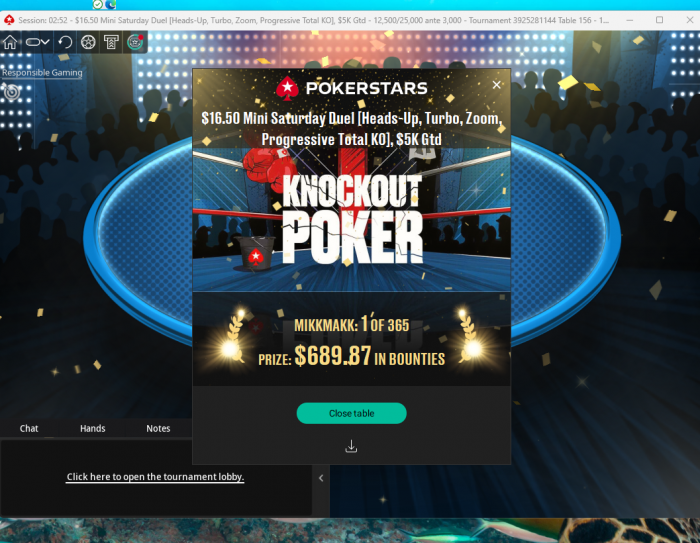The image size is (700, 543).
Task: Switch to the Hands tab
Action: click(x=92, y=428)
